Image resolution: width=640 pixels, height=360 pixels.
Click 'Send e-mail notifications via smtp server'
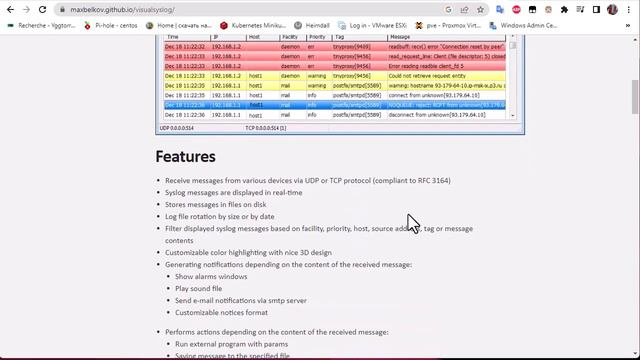(241, 300)
